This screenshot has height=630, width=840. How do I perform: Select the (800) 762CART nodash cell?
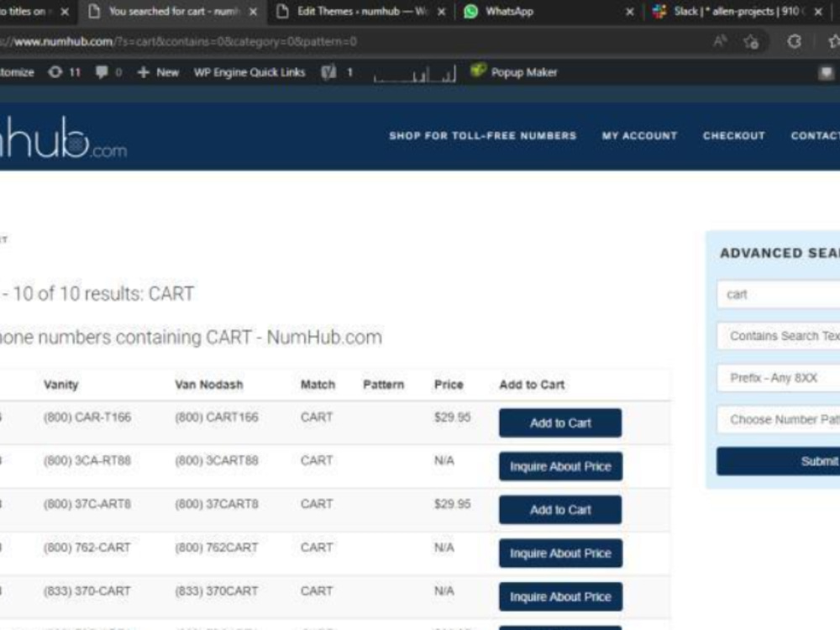[217, 547]
